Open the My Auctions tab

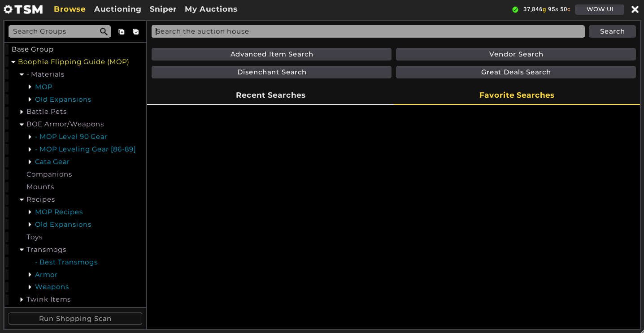pyautogui.click(x=211, y=9)
